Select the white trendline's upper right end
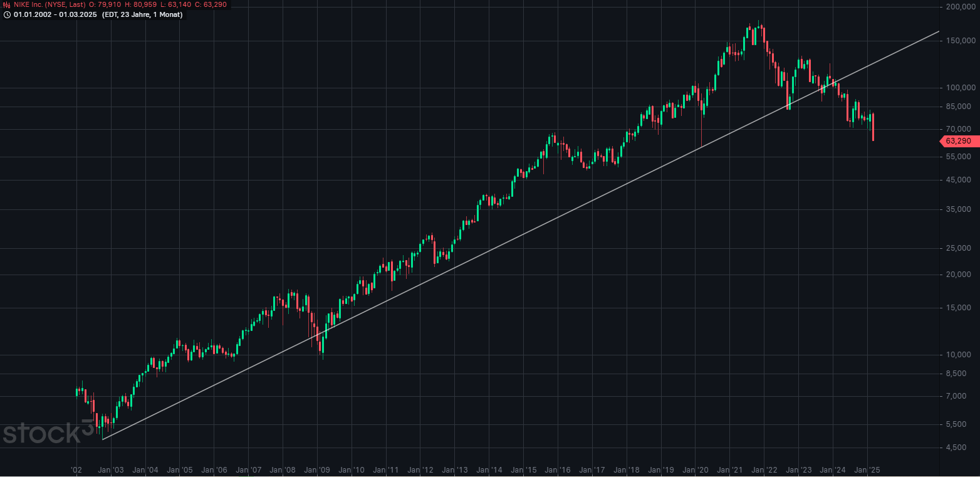The height and width of the screenshot is (477, 980). coord(939,31)
